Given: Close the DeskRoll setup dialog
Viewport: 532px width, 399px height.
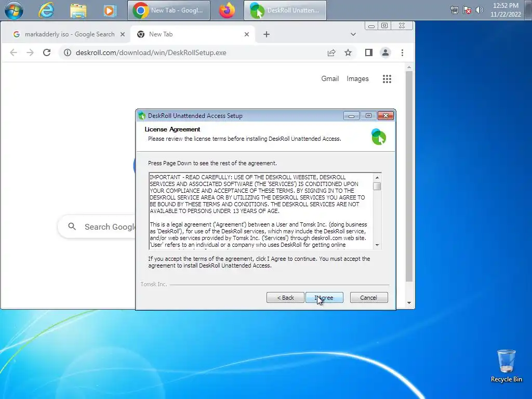Looking at the screenshot, I should (386, 116).
